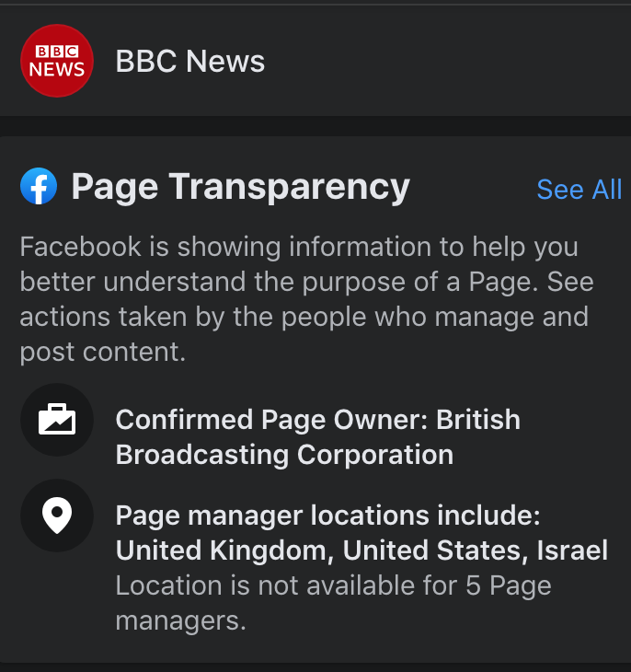
Task: Click the briefcase page owner icon
Action: [57, 420]
